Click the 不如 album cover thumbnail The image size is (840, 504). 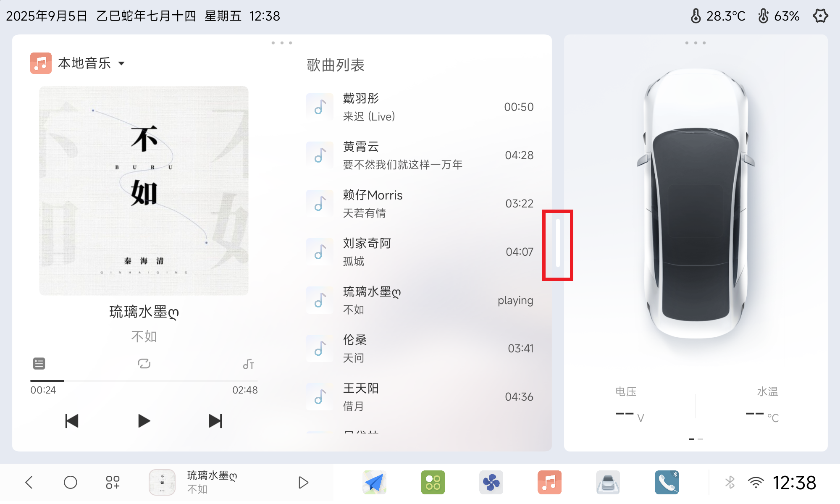pos(162,482)
